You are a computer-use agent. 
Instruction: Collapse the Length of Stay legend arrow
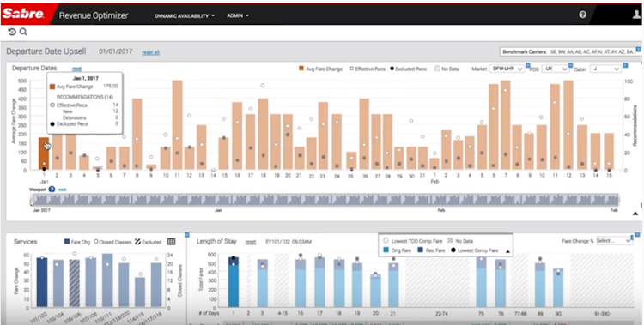coord(508,251)
